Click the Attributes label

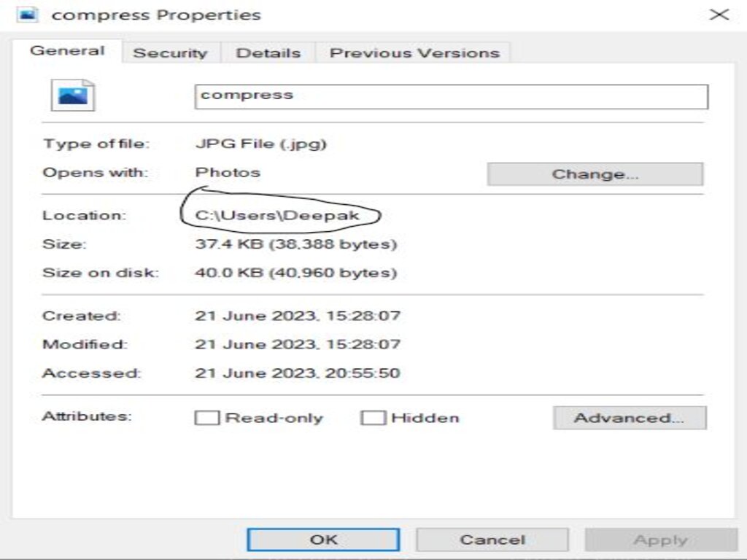[87, 416]
